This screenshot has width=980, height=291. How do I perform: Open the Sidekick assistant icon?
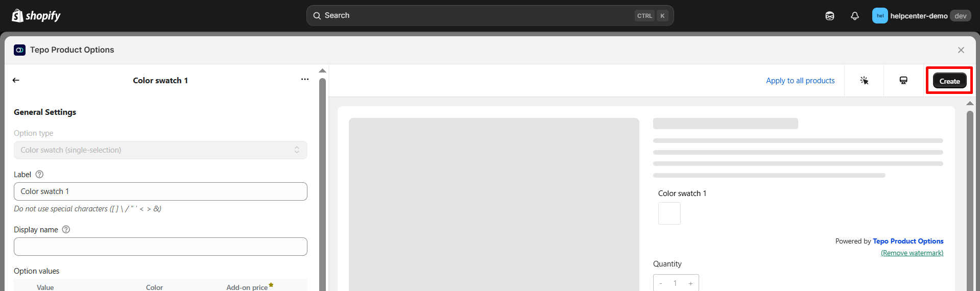click(830, 16)
